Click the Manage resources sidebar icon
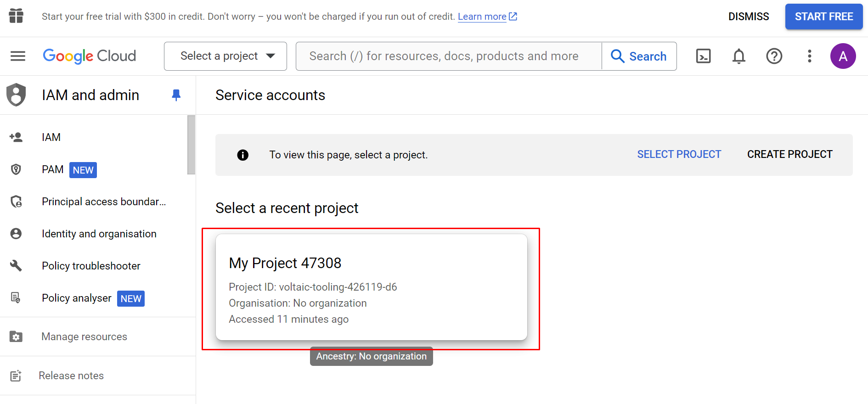The width and height of the screenshot is (868, 404). click(x=16, y=337)
